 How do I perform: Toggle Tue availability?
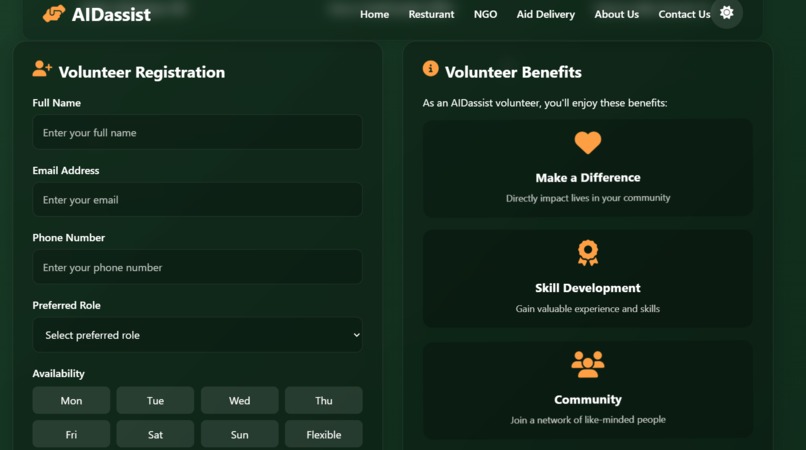tap(155, 401)
